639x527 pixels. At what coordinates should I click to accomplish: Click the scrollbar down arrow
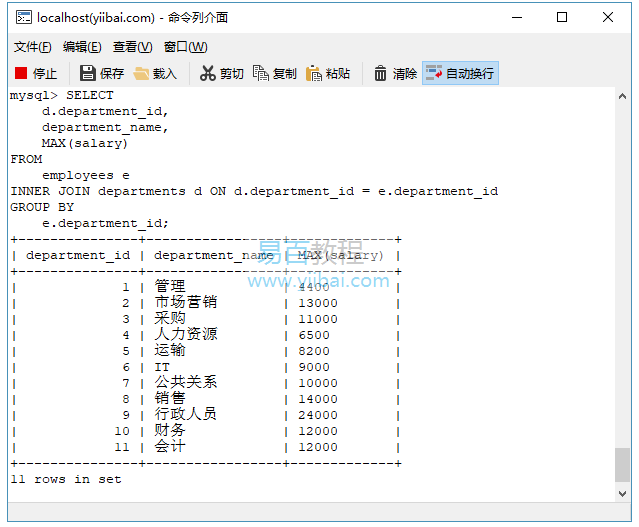[623, 494]
